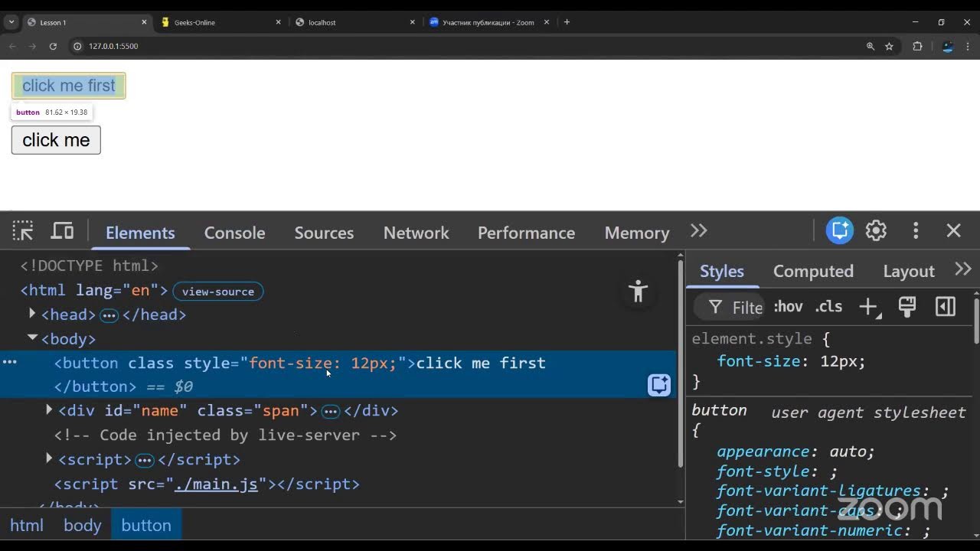Close the Geeks-Online tab
980x551 pixels.
tap(278, 22)
